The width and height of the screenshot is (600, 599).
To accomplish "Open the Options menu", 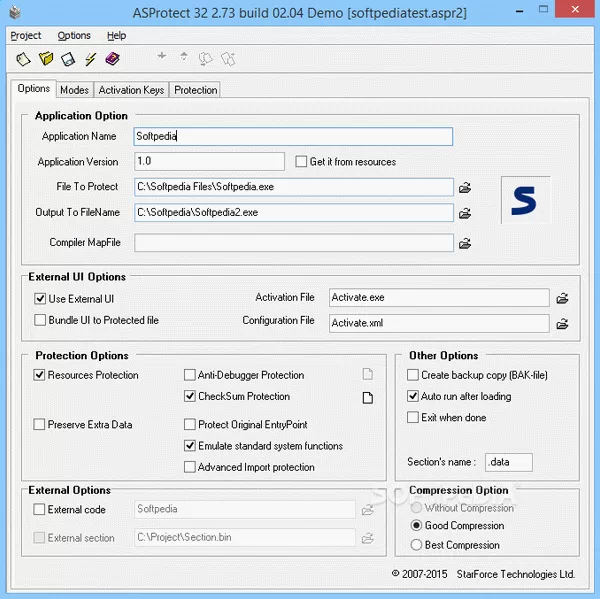I will coord(74,36).
